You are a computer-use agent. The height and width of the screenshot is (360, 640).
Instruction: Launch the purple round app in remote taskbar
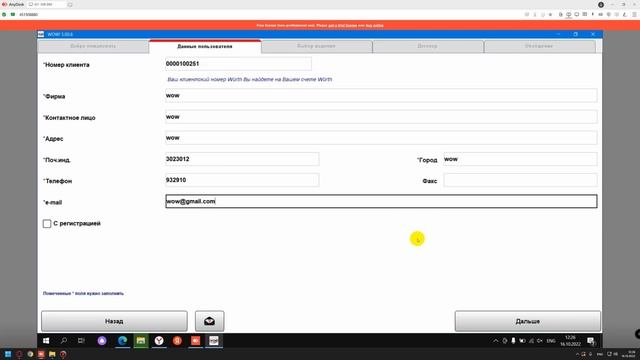pyautogui.click(x=102, y=340)
